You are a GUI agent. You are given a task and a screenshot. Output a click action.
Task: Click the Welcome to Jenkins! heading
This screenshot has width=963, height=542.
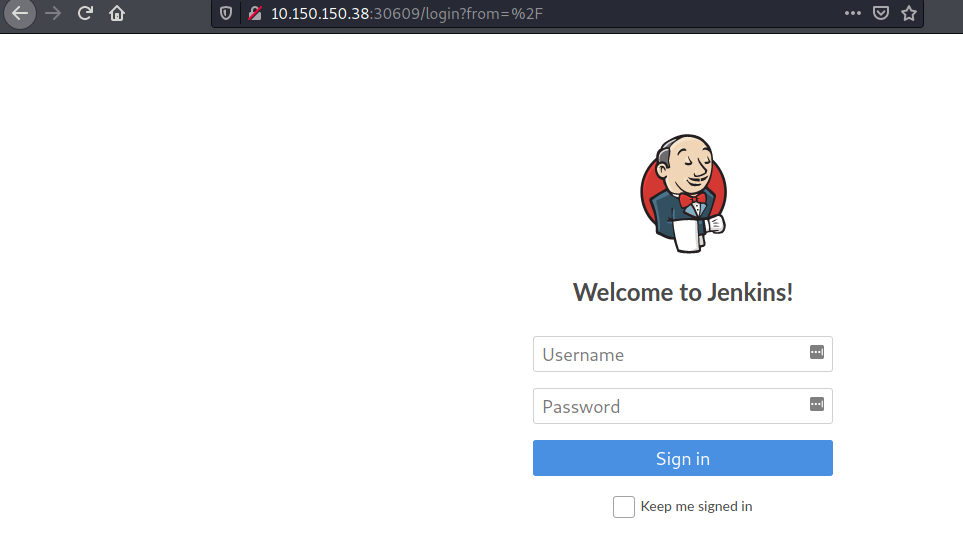click(683, 293)
